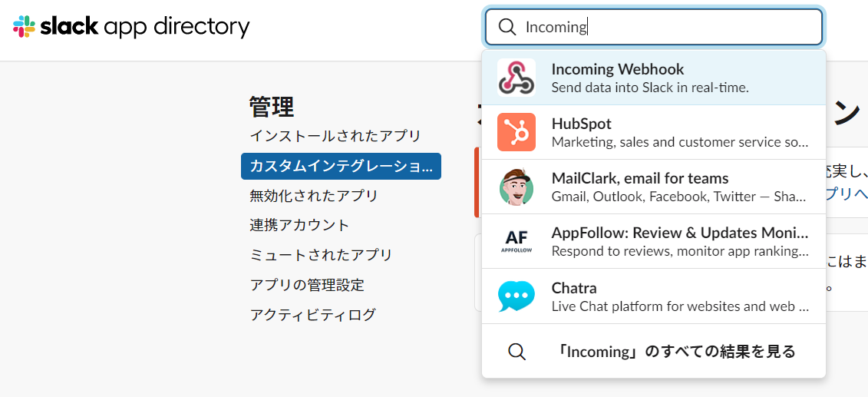Open the Incoming Webhook search result
Image resolution: width=868 pixels, height=397 pixels.
tap(654, 78)
